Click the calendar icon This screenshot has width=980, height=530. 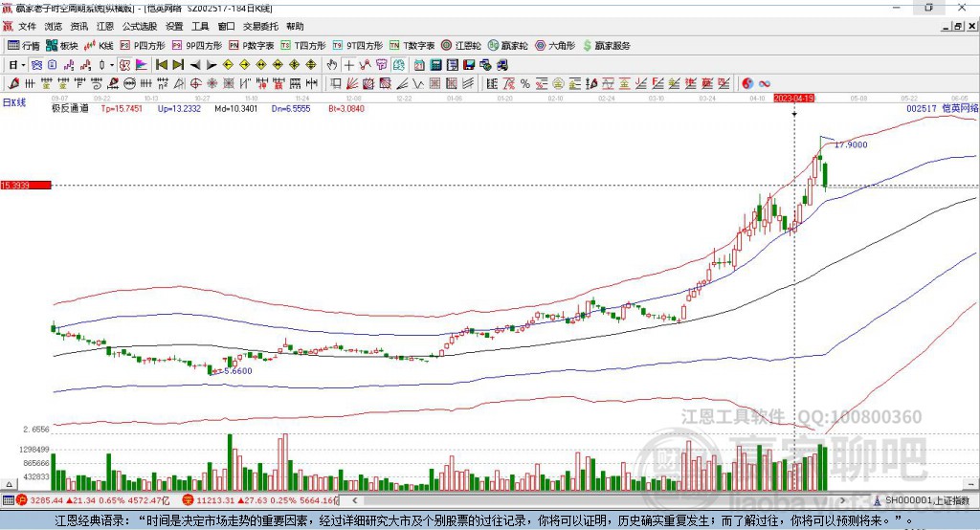(419, 65)
